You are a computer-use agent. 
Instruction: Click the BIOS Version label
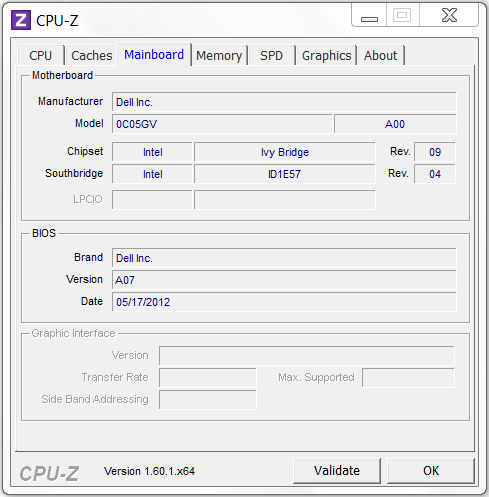coord(84,279)
